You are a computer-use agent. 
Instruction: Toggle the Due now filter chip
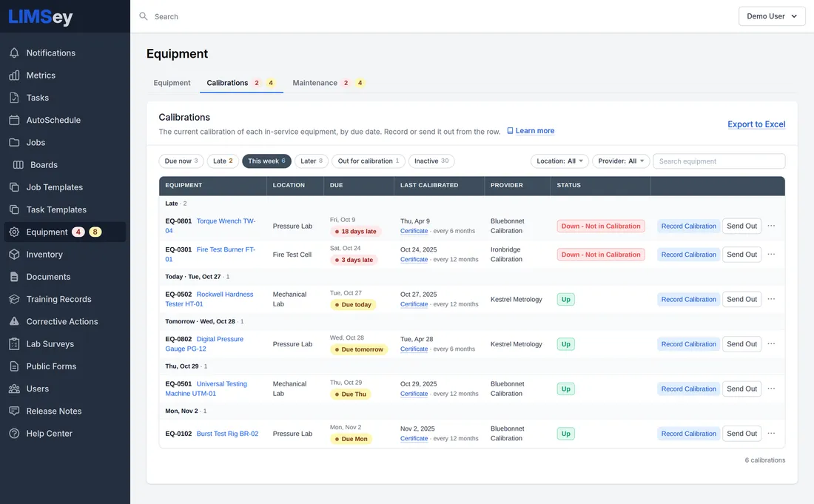pos(181,161)
